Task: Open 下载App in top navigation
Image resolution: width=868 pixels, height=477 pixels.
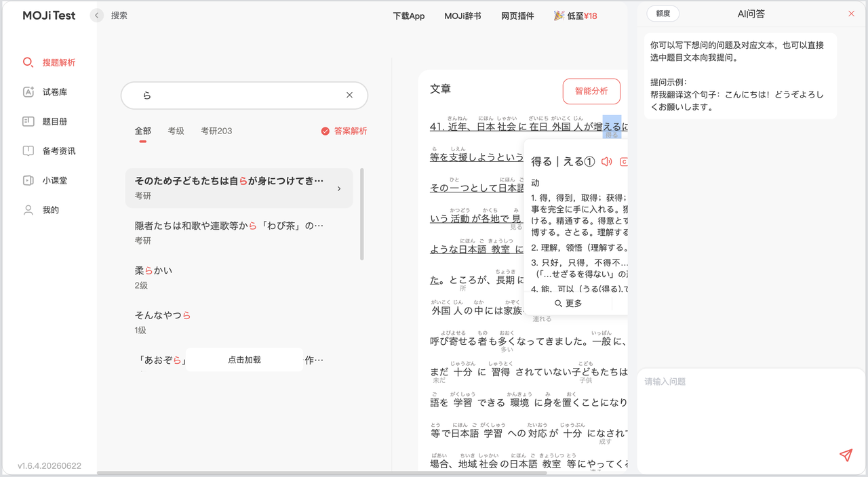Action: [409, 16]
